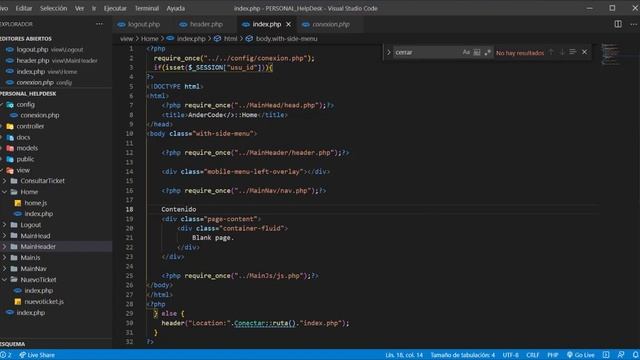Screen dimensions: 640x360
Task: Close the index.php tab
Action: pyautogui.click(x=288, y=24)
